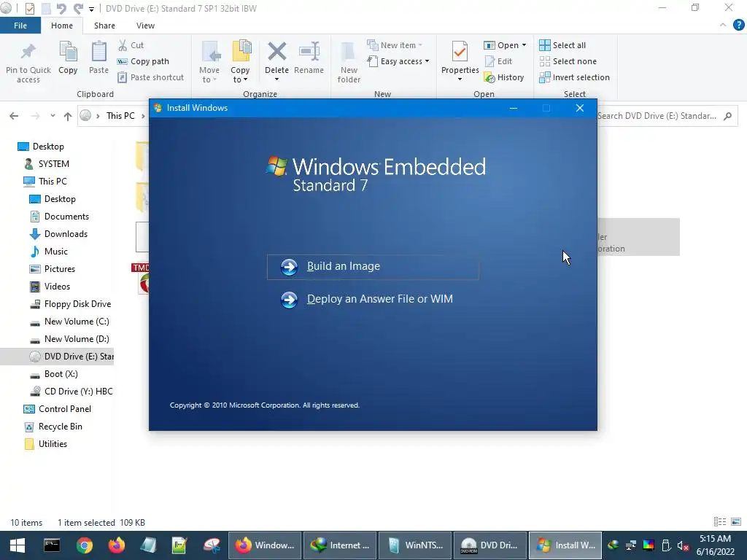Open Explorer Help question mark icon

738,26
